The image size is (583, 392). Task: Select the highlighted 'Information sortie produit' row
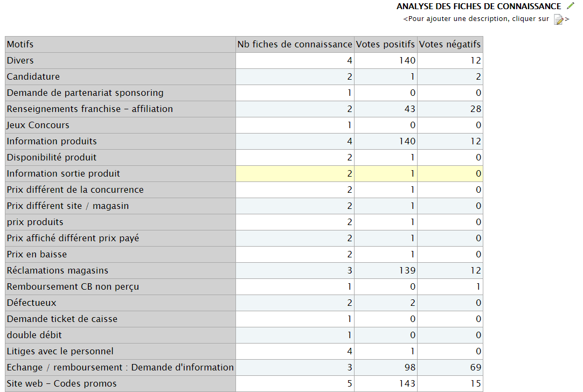point(64,173)
